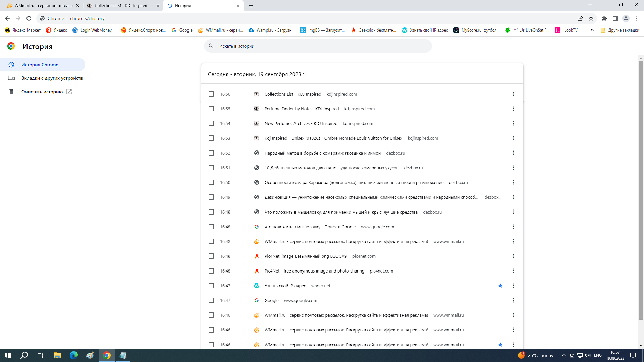Open MyScore.ru bookmark

point(477,30)
